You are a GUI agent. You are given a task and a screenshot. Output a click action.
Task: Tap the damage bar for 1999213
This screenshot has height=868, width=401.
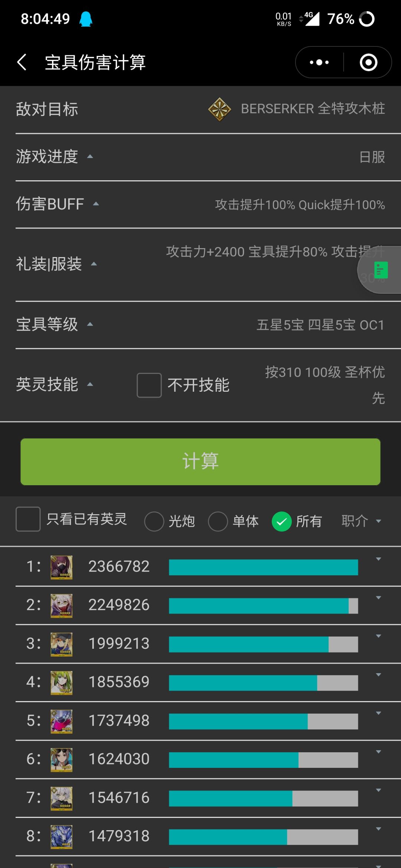(263, 644)
